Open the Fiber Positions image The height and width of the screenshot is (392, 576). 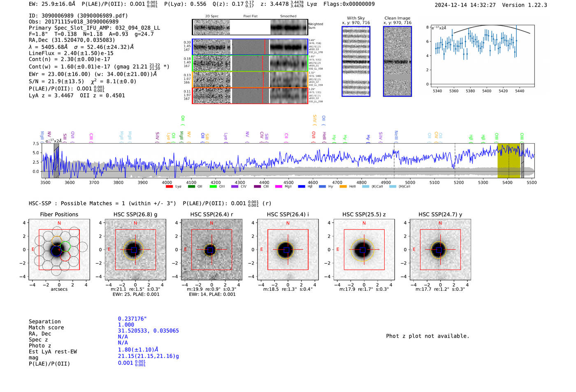pyautogui.click(x=59, y=250)
